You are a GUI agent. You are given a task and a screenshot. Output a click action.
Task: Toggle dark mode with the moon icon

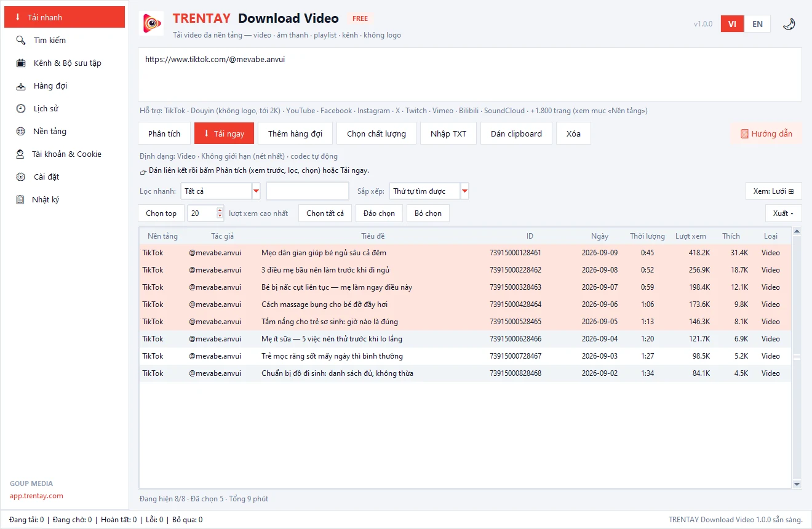(789, 24)
